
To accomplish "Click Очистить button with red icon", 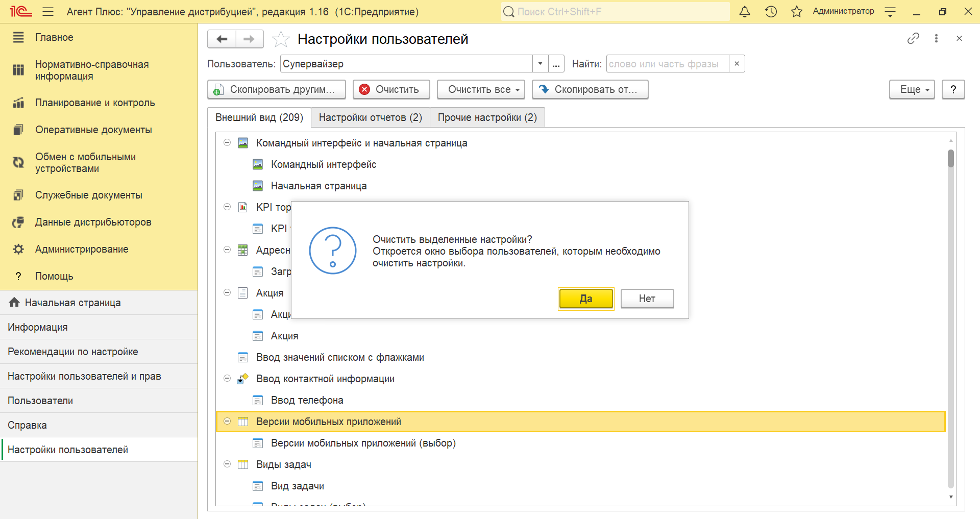I will coord(391,89).
